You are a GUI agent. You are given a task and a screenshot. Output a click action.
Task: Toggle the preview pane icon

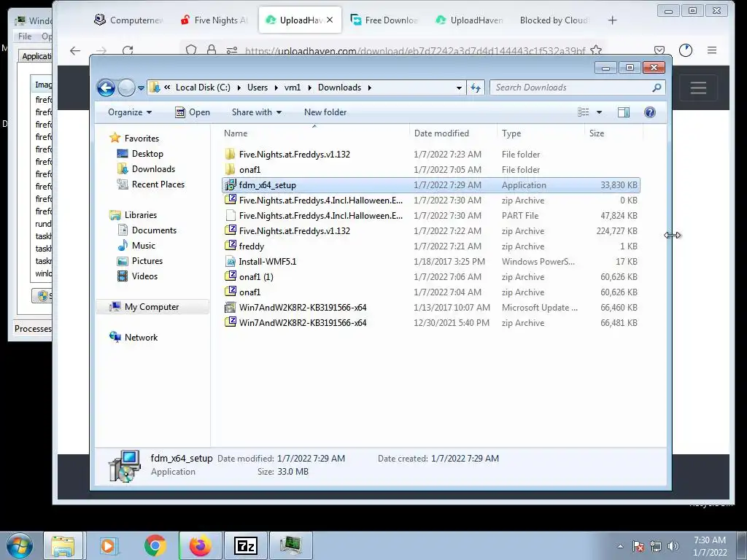624,112
